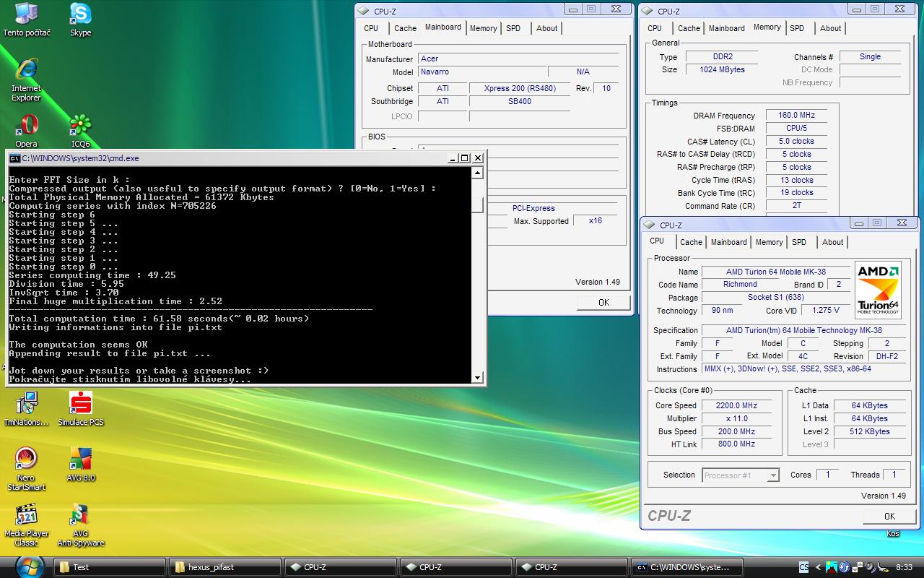
Task: Expand hidden tray icons arrow
Action: [x=818, y=567]
